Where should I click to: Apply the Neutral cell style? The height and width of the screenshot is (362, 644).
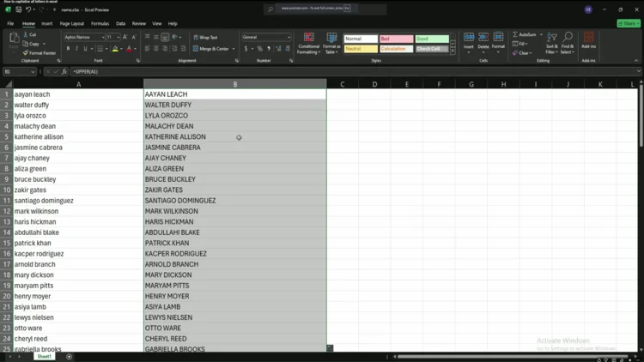[361, 49]
